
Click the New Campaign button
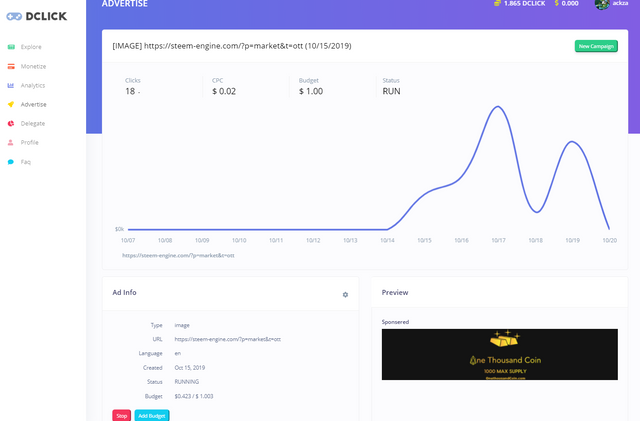point(596,46)
